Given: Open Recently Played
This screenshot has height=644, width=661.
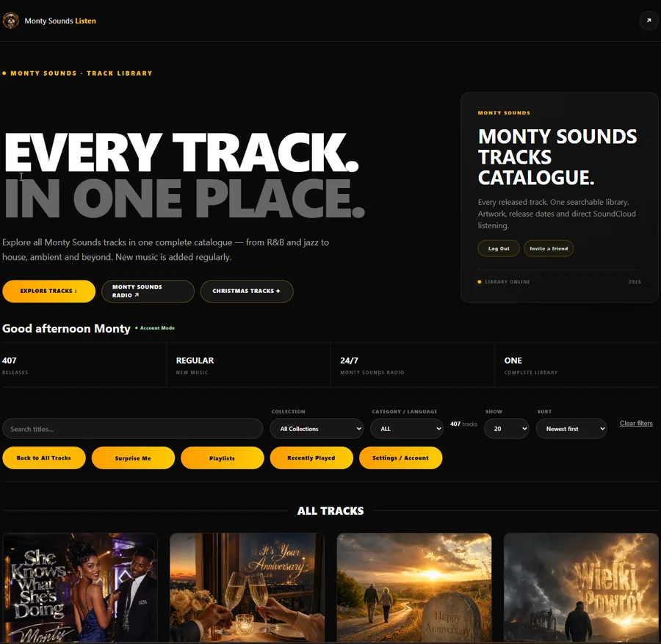Looking at the screenshot, I should point(311,458).
